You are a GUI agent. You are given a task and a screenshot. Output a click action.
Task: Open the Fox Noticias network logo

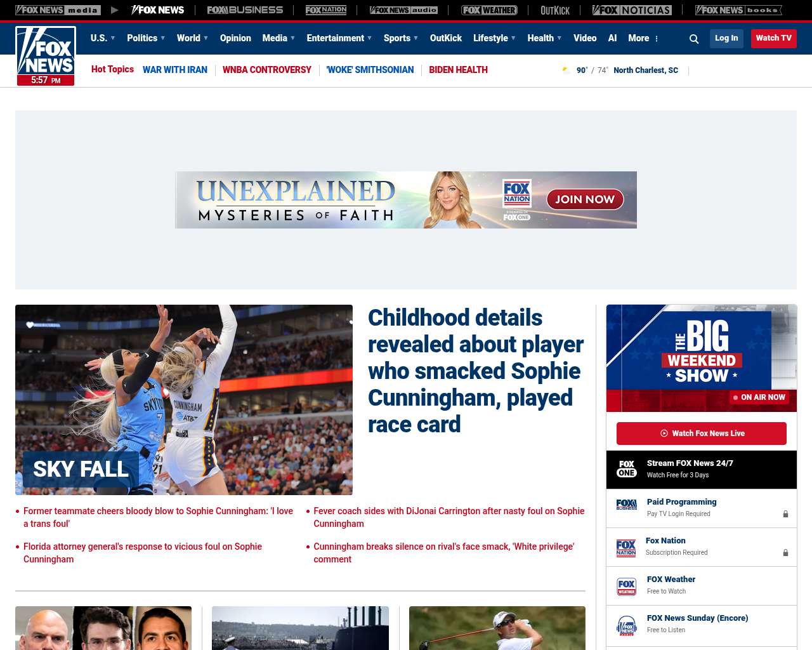632,10
